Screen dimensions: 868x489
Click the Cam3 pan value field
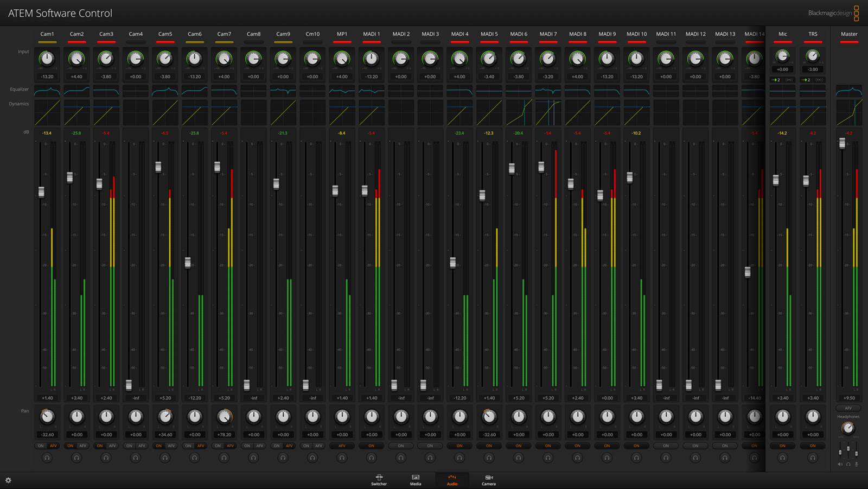pos(106,435)
